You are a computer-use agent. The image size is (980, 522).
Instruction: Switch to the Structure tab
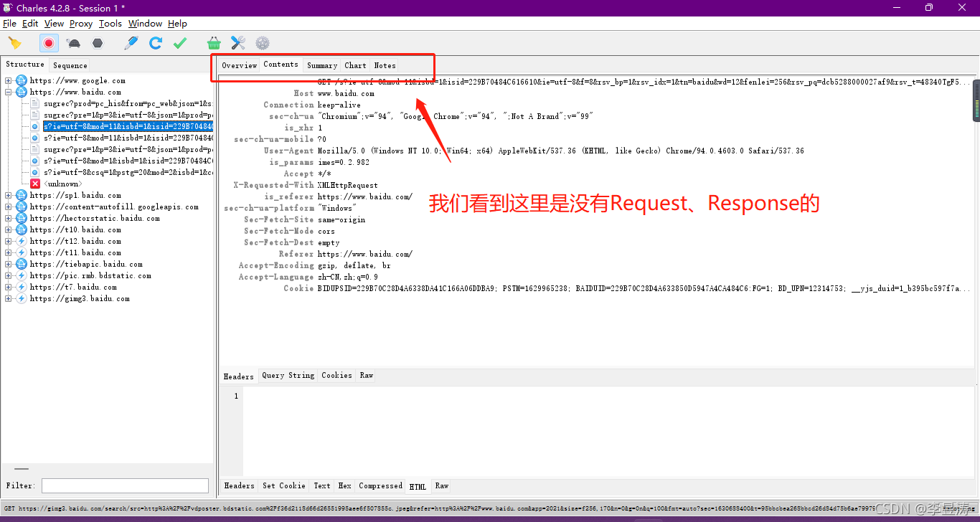[x=25, y=65]
